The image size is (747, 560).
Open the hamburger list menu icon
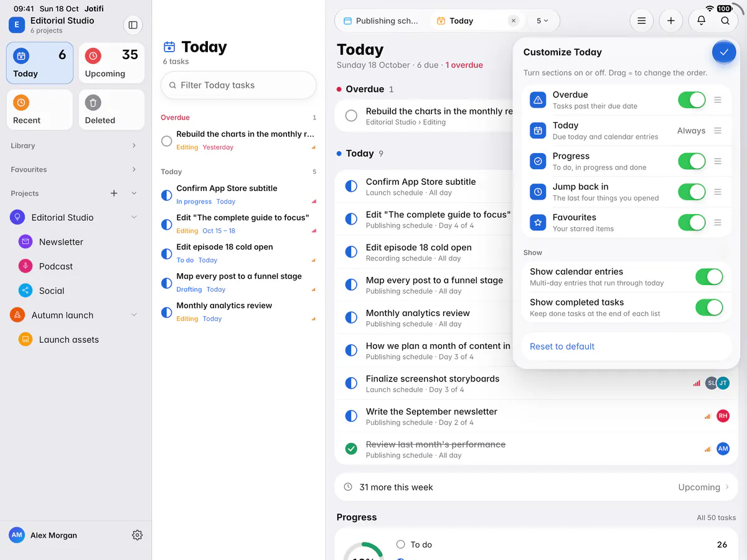641,21
